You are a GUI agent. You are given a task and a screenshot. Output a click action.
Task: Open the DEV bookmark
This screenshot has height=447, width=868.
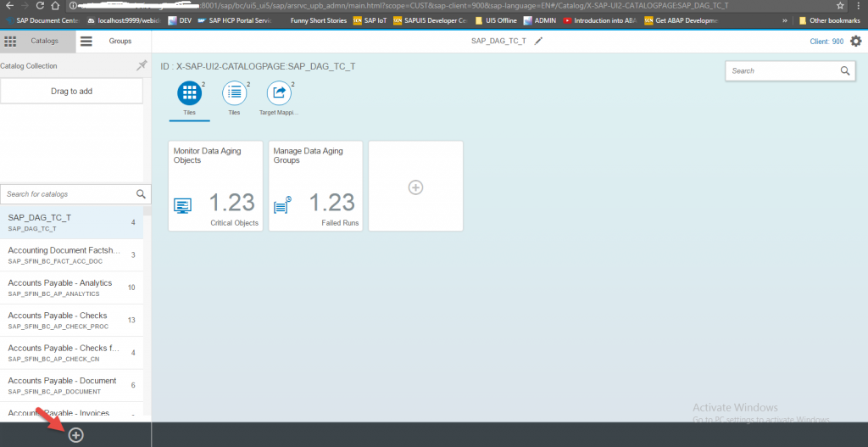181,20
